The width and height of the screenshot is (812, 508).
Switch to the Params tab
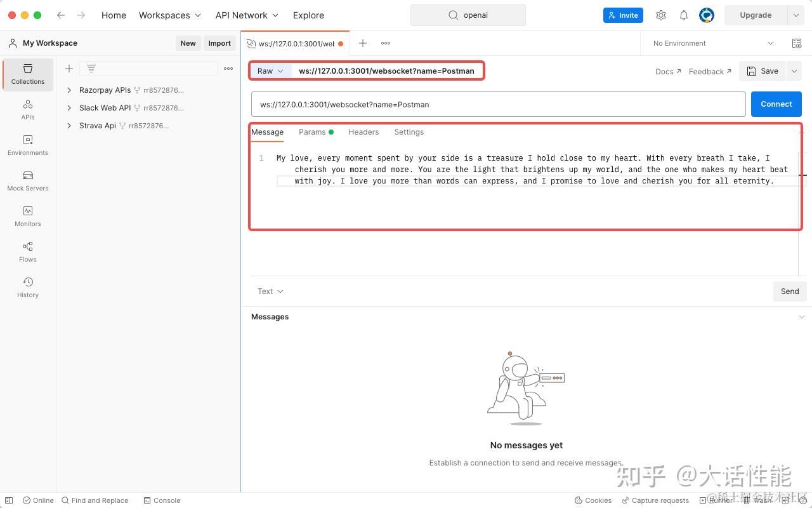tap(312, 131)
